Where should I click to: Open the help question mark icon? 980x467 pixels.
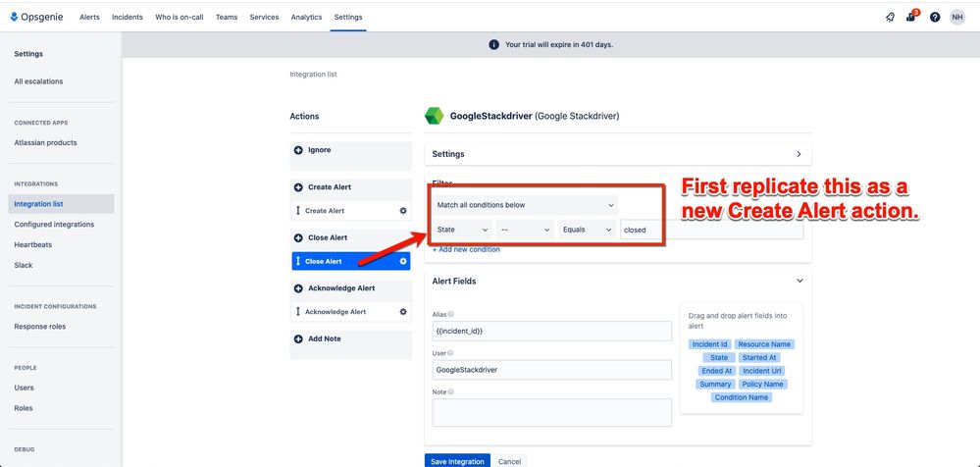pos(934,18)
